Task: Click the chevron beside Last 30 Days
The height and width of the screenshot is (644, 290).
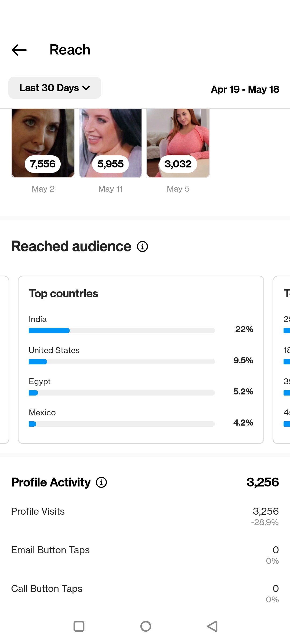Action: click(86, 88)
